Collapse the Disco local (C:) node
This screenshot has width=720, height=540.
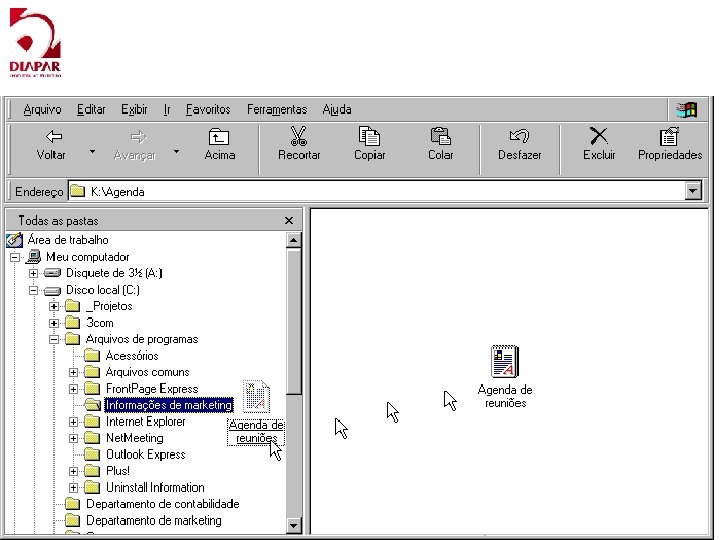click(34, 290)
